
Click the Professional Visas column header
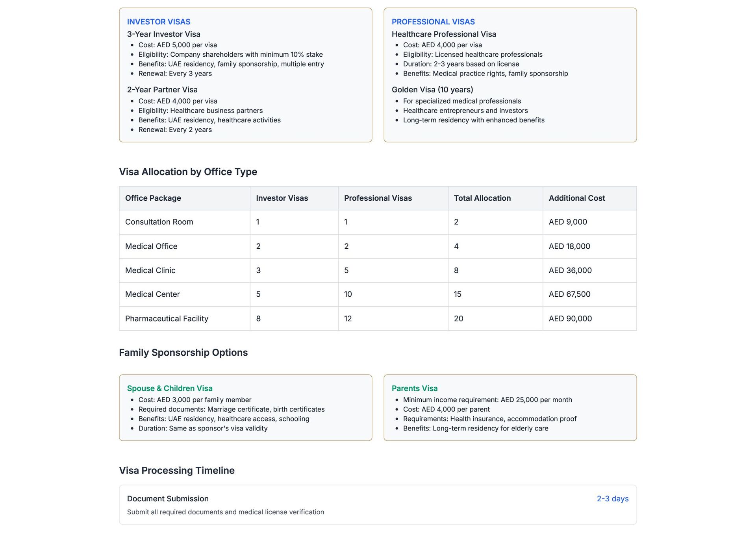point(378,198)
